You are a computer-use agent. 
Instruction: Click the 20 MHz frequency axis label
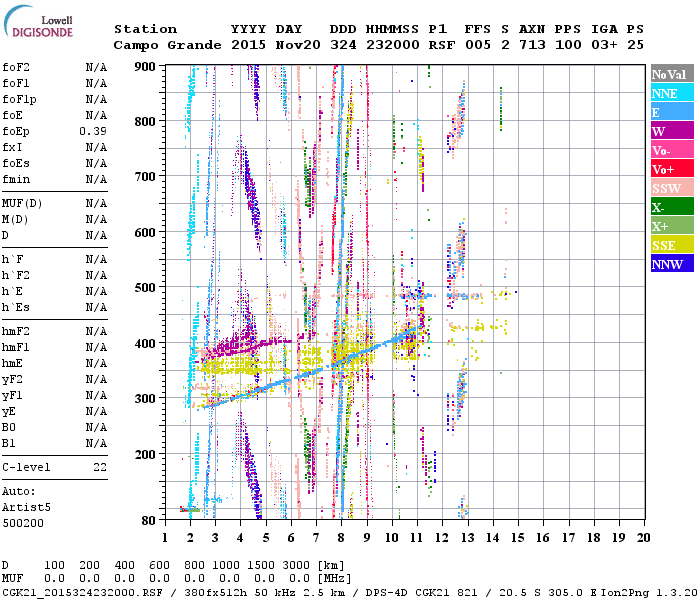click(643, 538)
